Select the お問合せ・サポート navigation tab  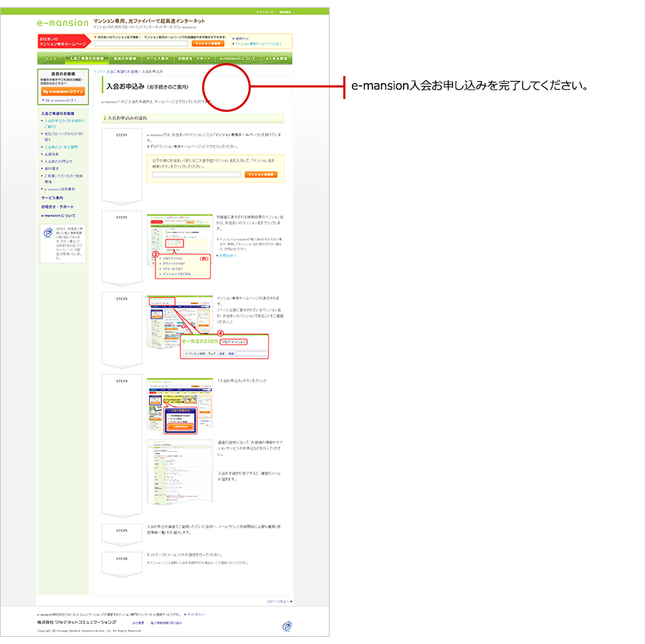click(194, 58)
